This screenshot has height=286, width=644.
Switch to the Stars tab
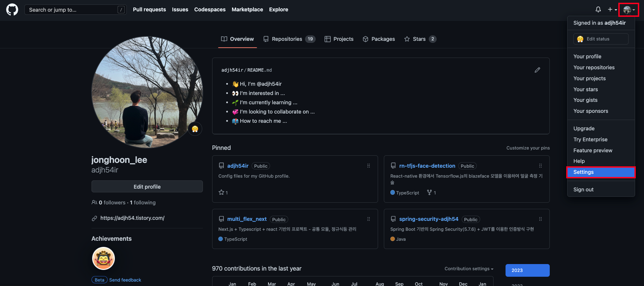pyautogui.click(x=420, y=39)
